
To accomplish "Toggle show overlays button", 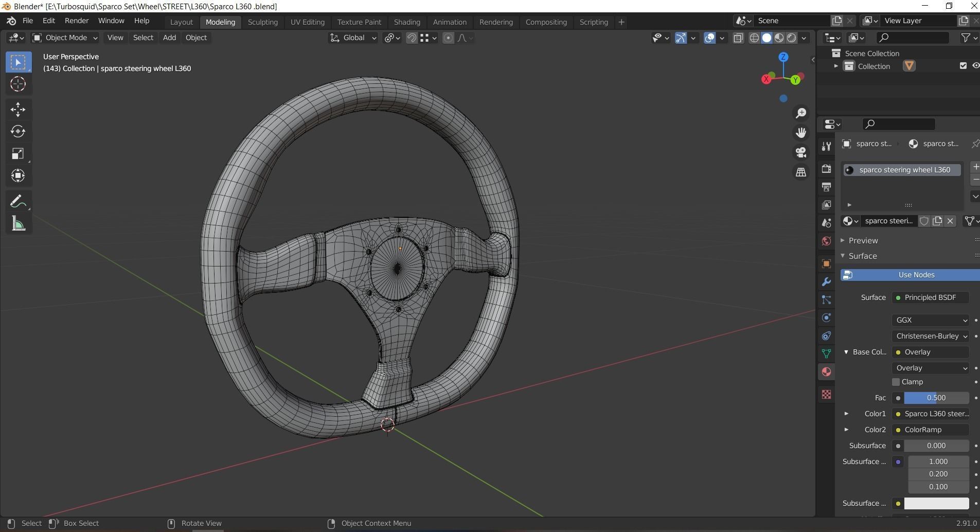I will (x=709, y=38).
